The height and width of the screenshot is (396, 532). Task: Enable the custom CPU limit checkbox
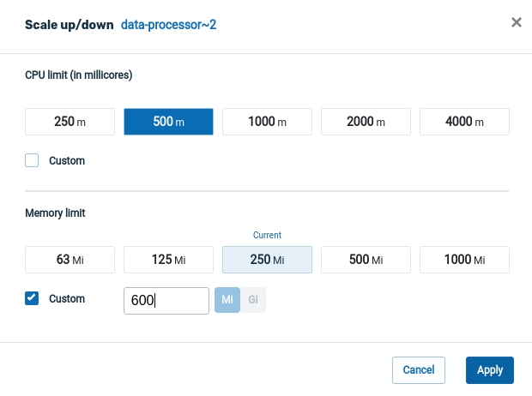coord(33,160)
